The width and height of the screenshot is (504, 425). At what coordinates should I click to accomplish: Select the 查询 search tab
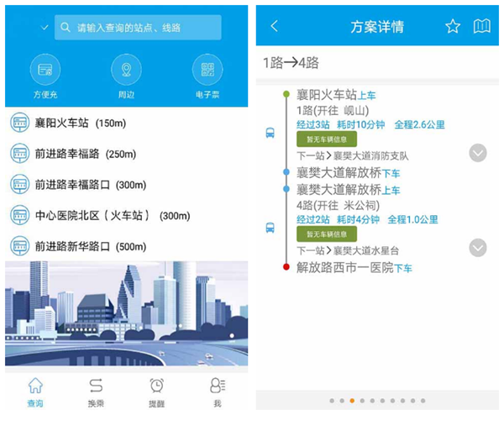(x=35, y=391)
